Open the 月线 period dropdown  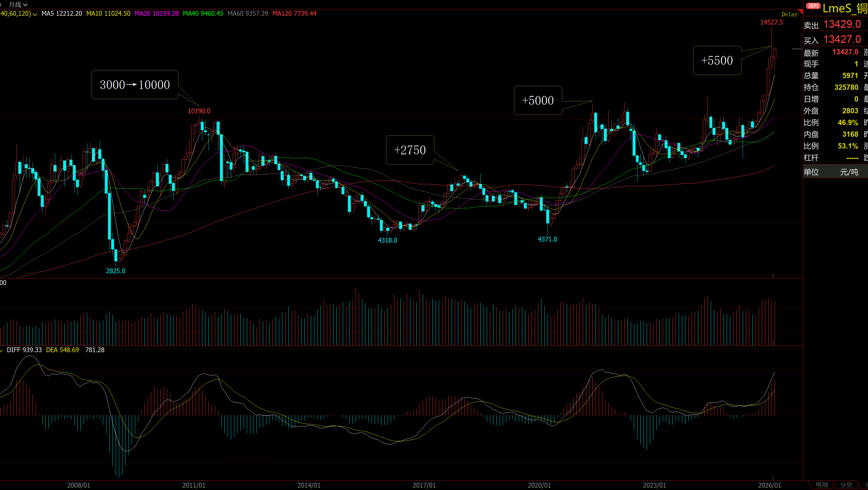[18, 4]
